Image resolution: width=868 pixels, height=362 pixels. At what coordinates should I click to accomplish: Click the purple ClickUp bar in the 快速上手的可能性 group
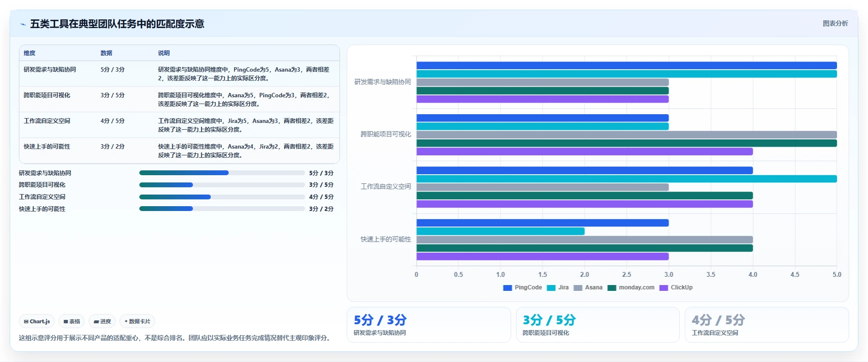[543, 256]
